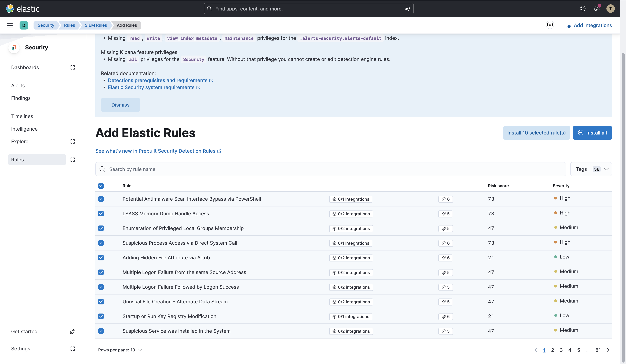Open Settings submenu grid icon
The image size is (626, 364).
72,349
